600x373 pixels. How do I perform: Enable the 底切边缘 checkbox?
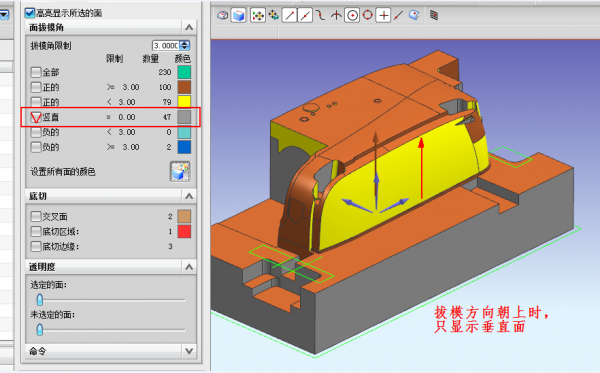[x=36, y=246]
